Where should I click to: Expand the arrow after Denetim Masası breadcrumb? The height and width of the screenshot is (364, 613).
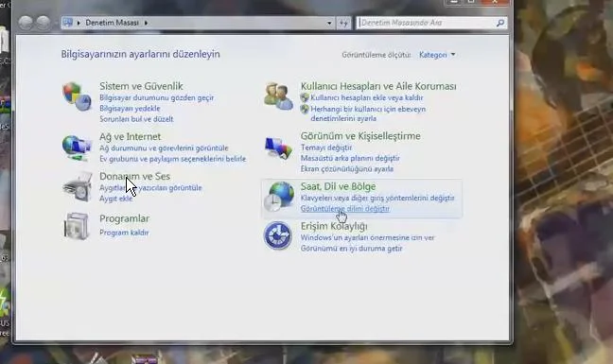click(x=146, y=23)
